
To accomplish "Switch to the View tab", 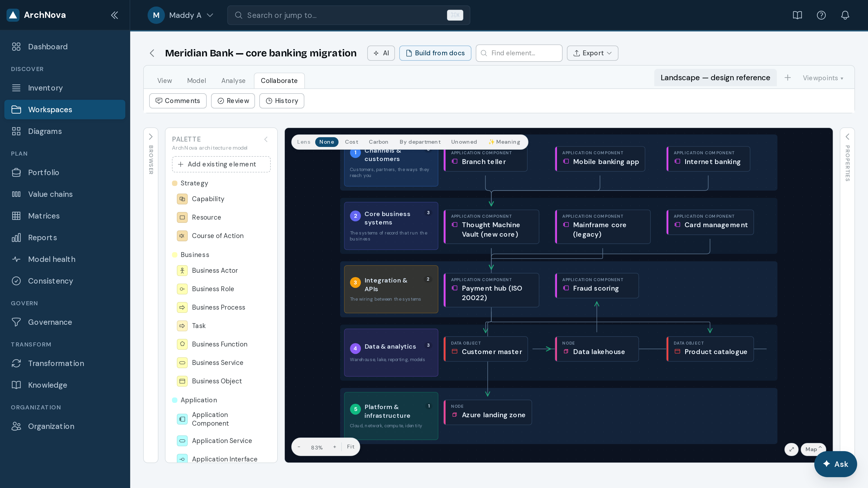I will (164, 81).
